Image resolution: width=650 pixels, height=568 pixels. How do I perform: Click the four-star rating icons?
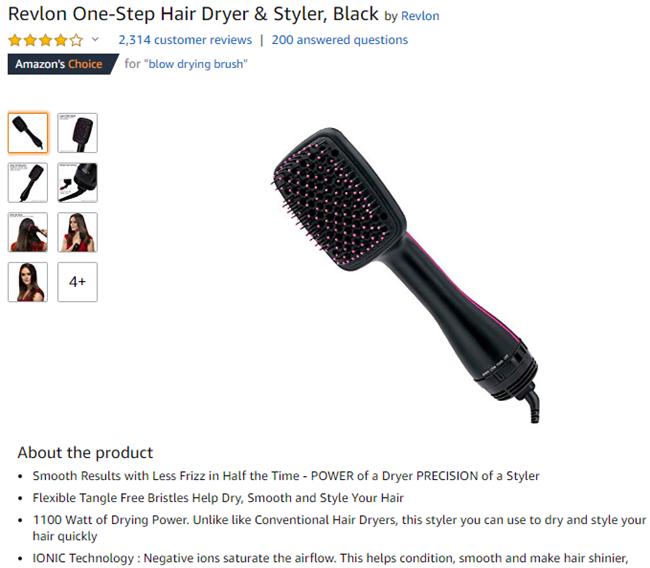pyautogui.click(x=46, y=40)
